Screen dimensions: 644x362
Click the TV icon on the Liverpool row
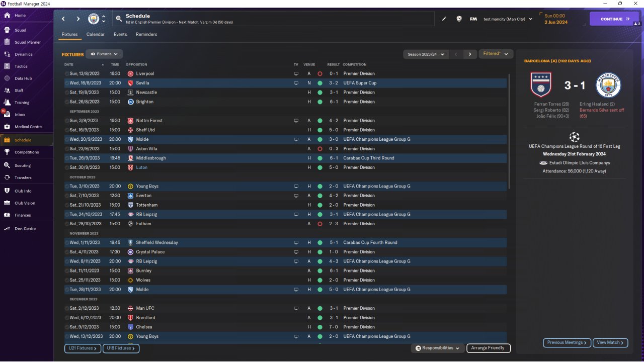(296, 74)
